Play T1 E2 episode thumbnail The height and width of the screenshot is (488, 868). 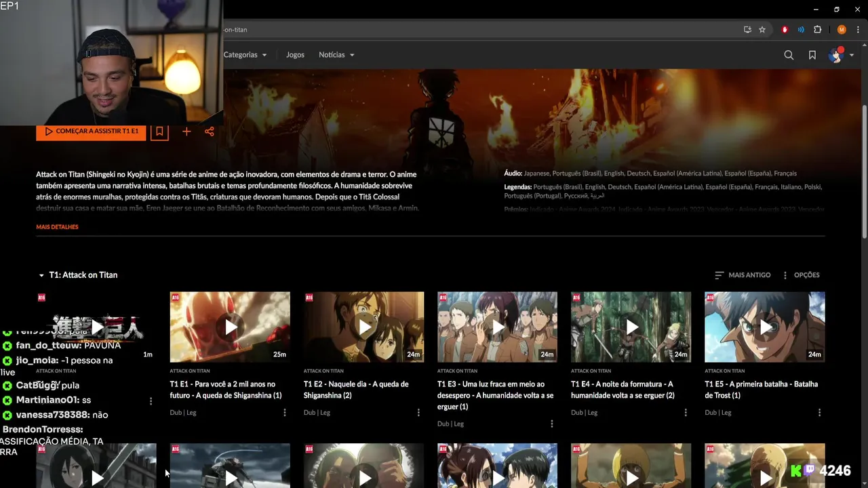[x=363, y=327]
